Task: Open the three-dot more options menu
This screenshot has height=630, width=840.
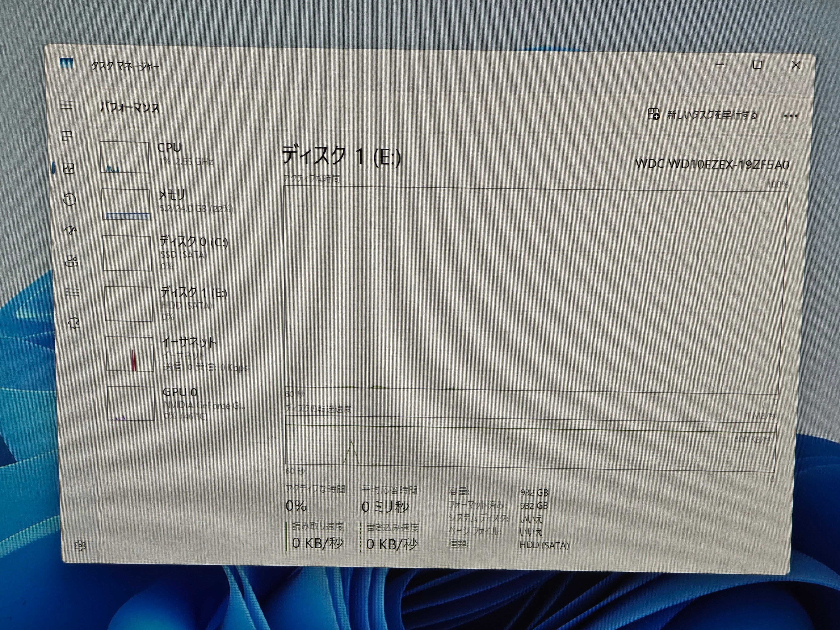Action: [791, 116]
